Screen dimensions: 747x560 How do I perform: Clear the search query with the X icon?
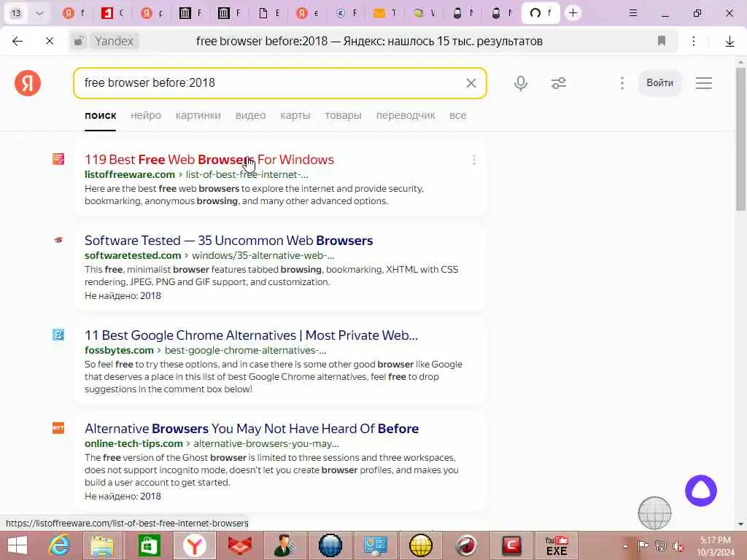tap(471, 83)
